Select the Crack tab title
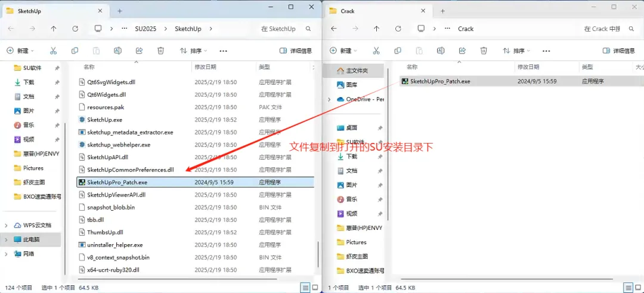644x293 pixels. tap(348, 11)
